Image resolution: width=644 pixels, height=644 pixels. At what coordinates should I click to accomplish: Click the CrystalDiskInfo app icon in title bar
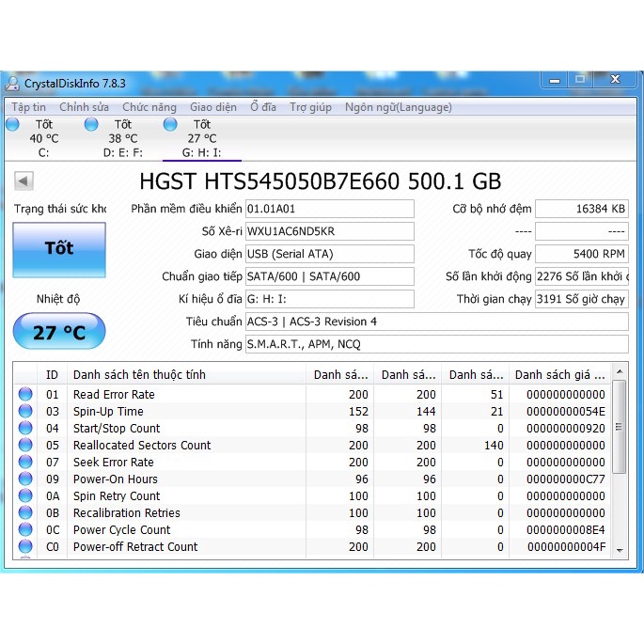[x=12, y=84]
